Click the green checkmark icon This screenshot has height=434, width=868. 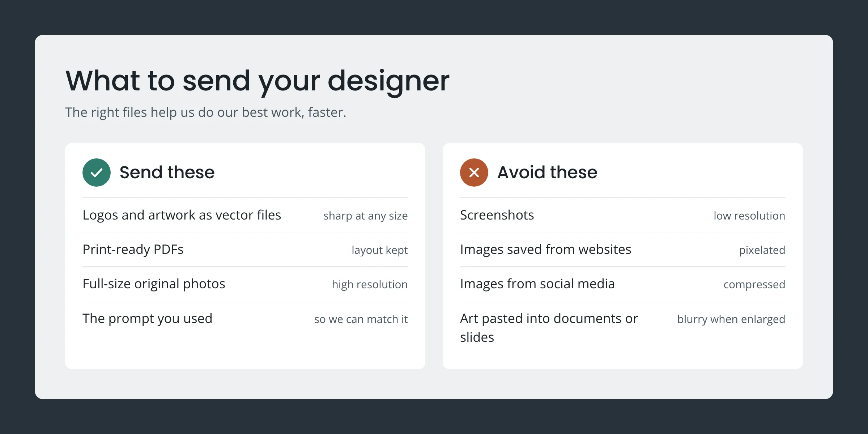[x=97, y=173]
